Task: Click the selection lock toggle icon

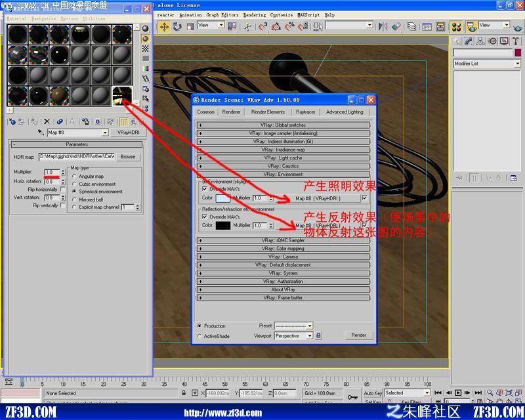Action: pos(184,393)
